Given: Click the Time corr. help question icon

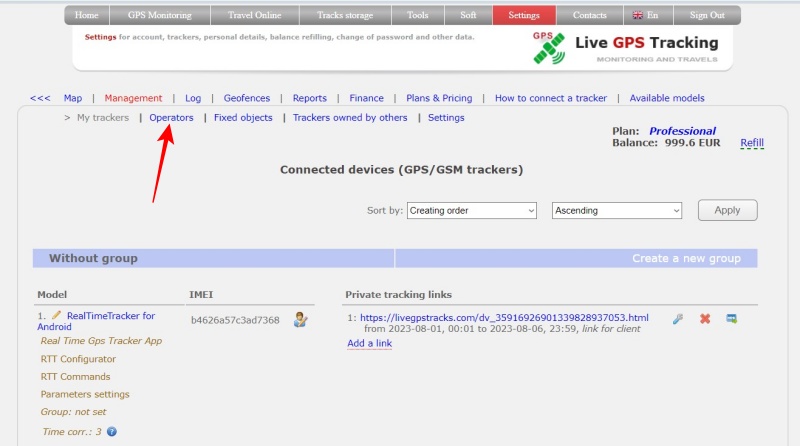Looking at the screenshot, I should tap(112, 432).
